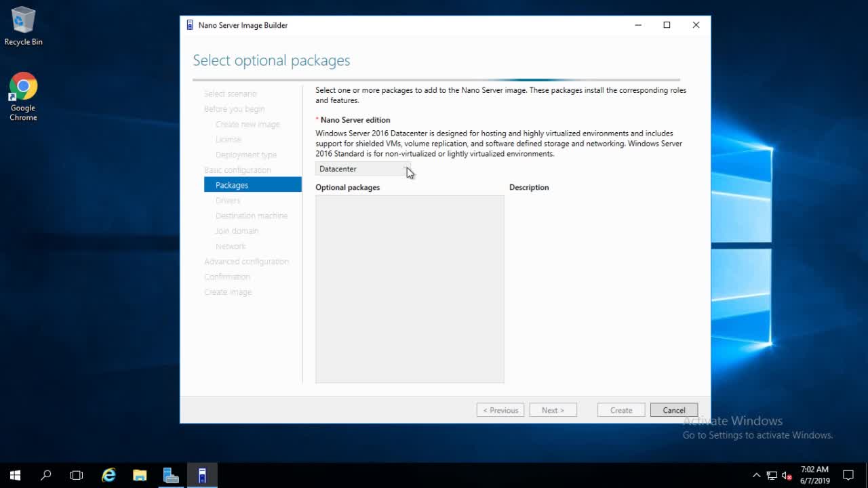
Task: Click inside the Optional packages list box
Action: (410, 289)
